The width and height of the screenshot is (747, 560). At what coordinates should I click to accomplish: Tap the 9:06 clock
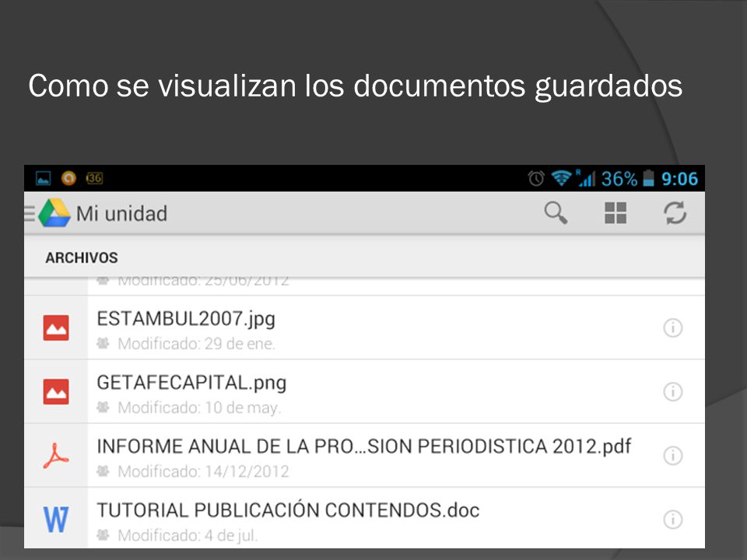coord(679,179)
